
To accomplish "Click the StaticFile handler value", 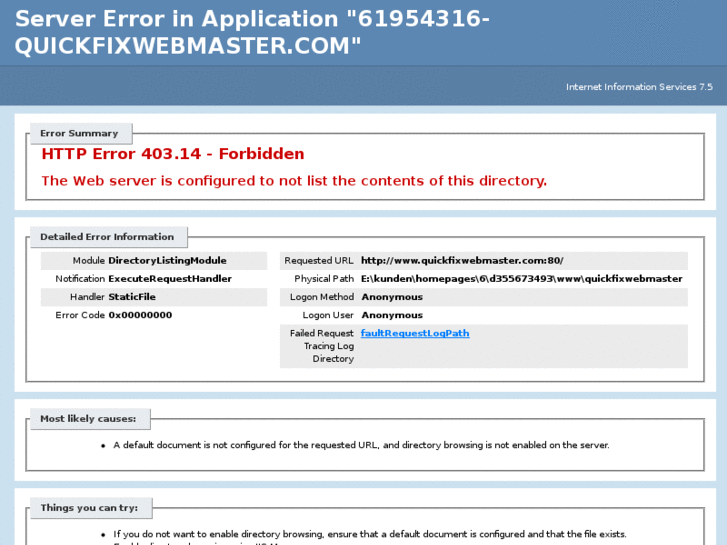I will [132, 297].
